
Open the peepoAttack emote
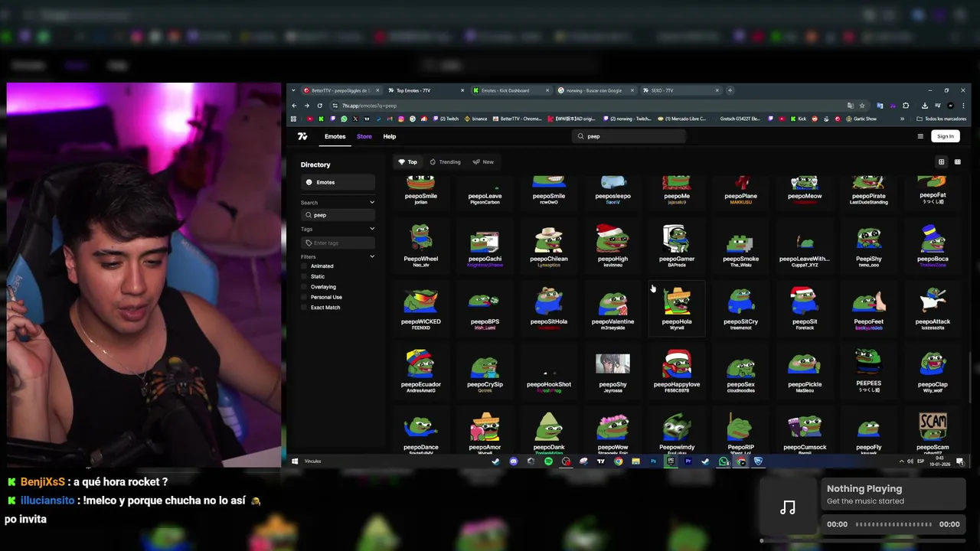[x=933, y=308]
